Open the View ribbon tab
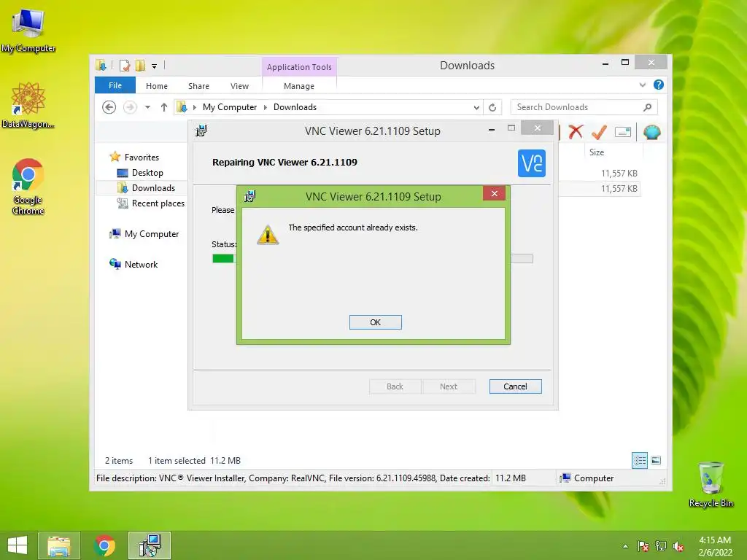This screenshot has height=560, width=747. click(239, 86)
